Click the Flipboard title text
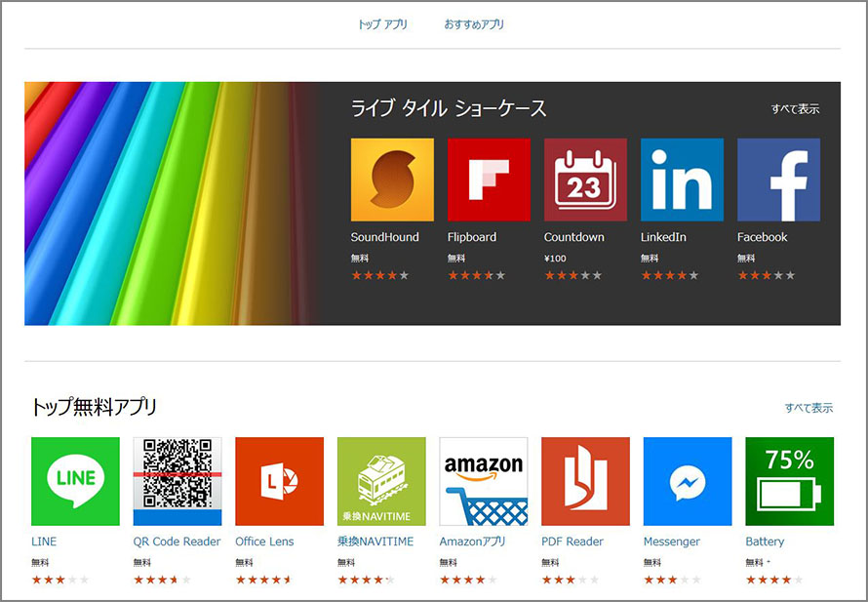Image resolution: width=868 pixels, height=602 pixels. click(x=472, y=237)
